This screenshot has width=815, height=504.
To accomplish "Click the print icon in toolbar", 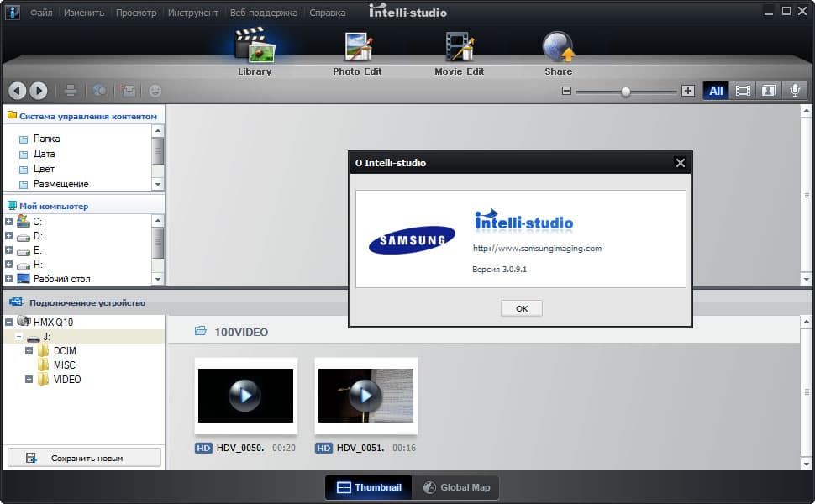I will (71, 91).
